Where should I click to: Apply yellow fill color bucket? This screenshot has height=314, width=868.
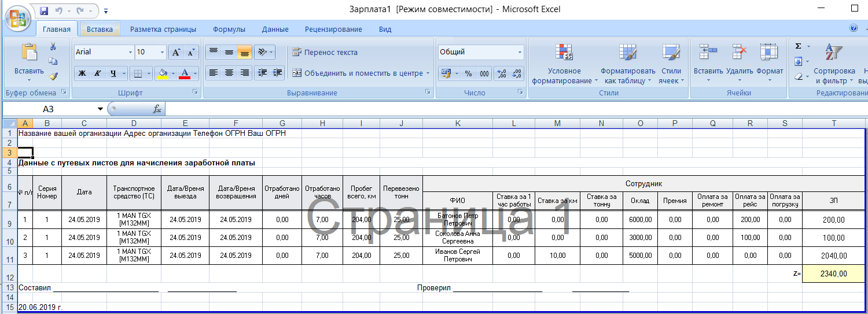click(163, 73)
